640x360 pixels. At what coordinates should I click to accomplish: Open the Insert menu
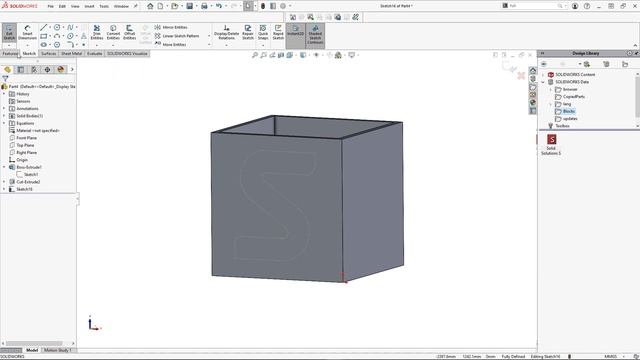[89, 6]
